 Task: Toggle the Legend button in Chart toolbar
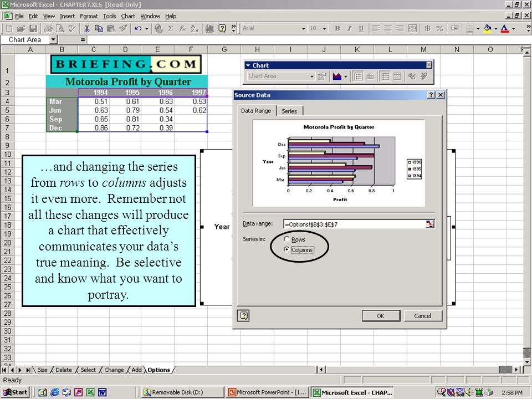coord(358,76)
